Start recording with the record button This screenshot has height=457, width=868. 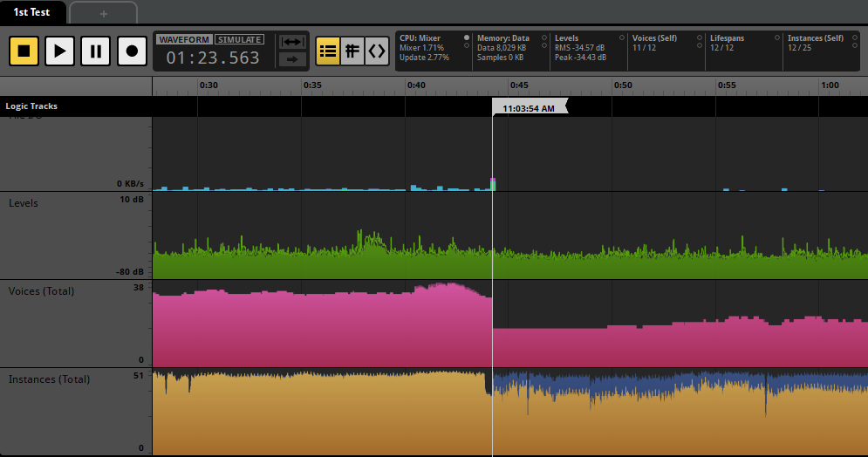click(x=132, y=51)
